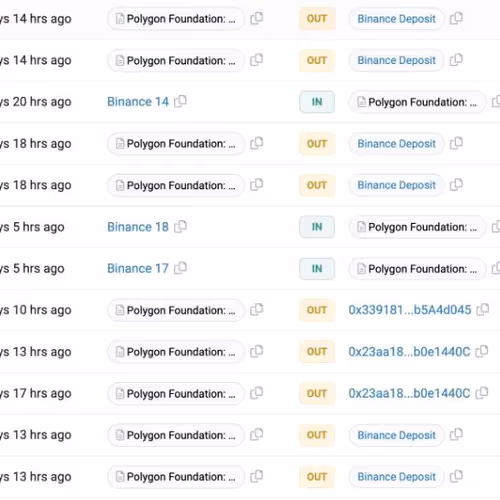Copy Polygon Foundation address in 10 hrs ago row
Viewport: 500px width, 500px height.
click(x=257, y=310)
